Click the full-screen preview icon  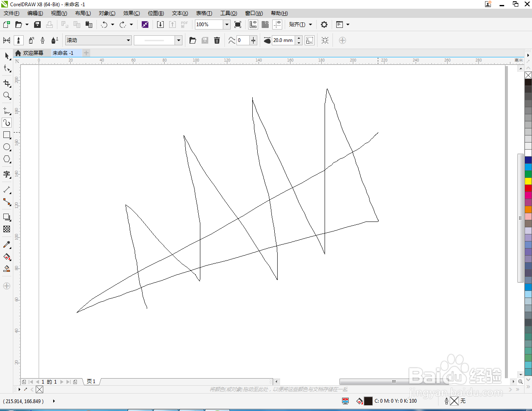coord(238,25)
